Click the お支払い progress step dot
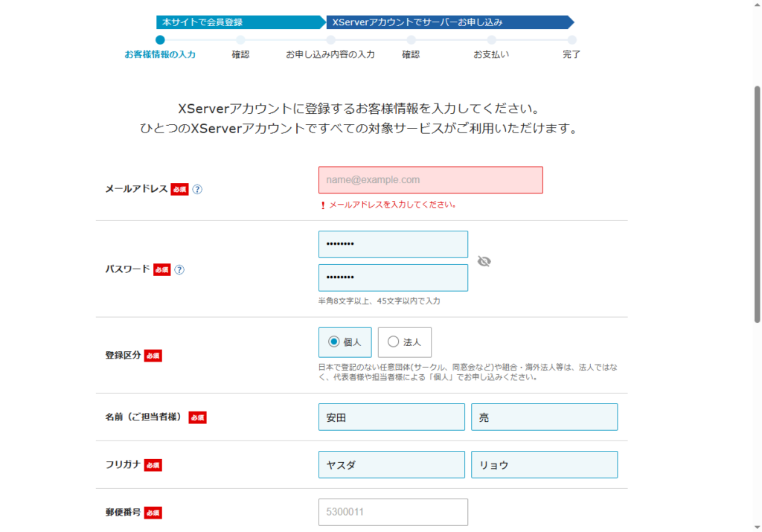Viewport: 762px width, 532px height. pyautogui.click(x=491, y=40)
